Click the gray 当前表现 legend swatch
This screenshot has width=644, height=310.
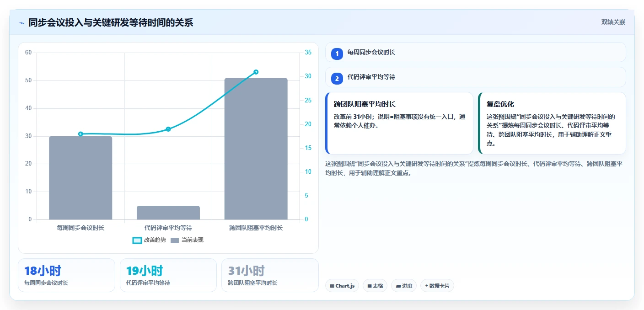pyautogui.click(x=175, y=241)
